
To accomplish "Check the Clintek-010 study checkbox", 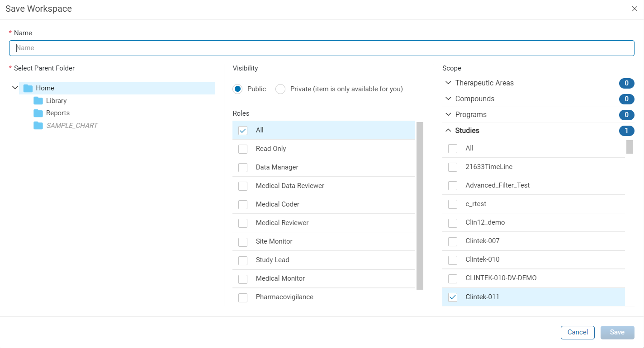I will pos(453,259).
